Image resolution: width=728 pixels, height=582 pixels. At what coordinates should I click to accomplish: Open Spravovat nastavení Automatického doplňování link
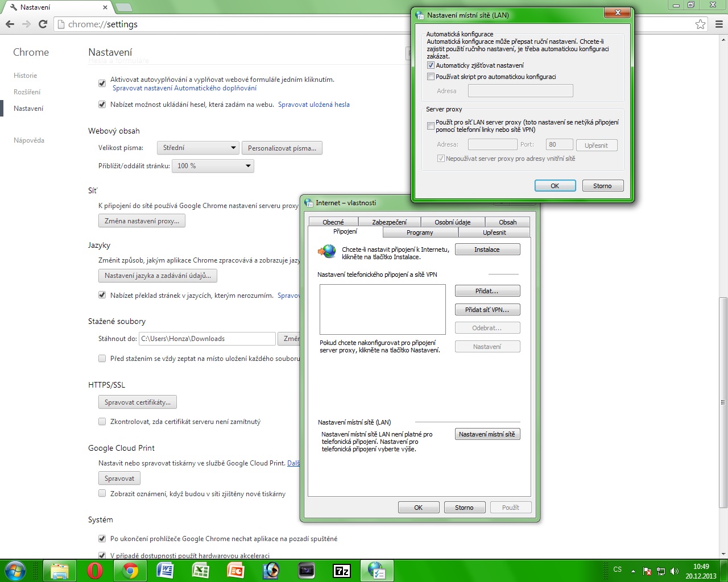(184, 88)
